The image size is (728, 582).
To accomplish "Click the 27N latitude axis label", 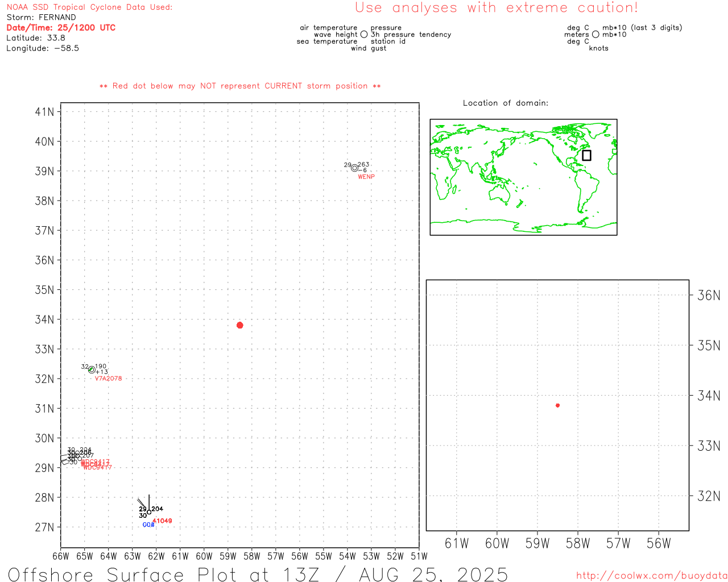I will click(44, 527).
